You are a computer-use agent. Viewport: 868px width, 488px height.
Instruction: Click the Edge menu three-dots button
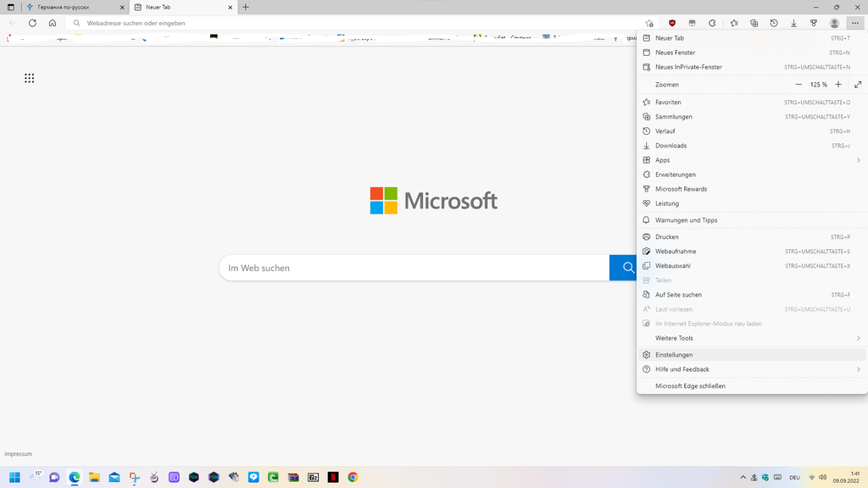tap(855, 23)
